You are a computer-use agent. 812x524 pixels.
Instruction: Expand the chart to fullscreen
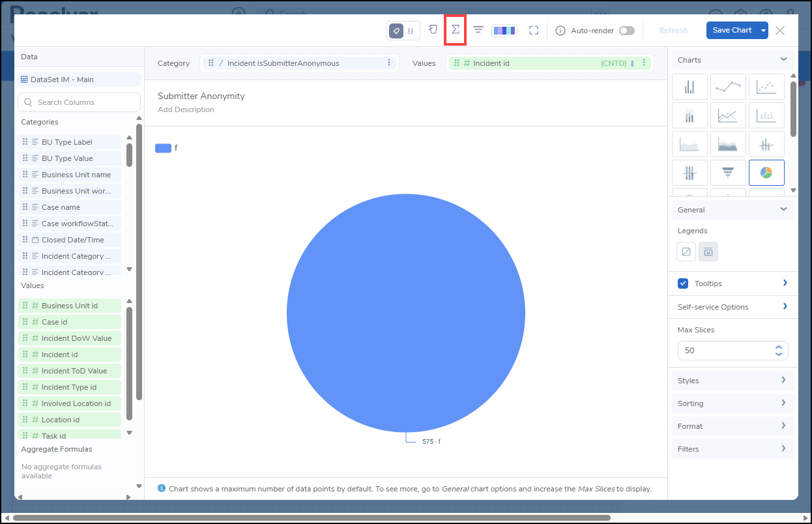pos(534,30)
